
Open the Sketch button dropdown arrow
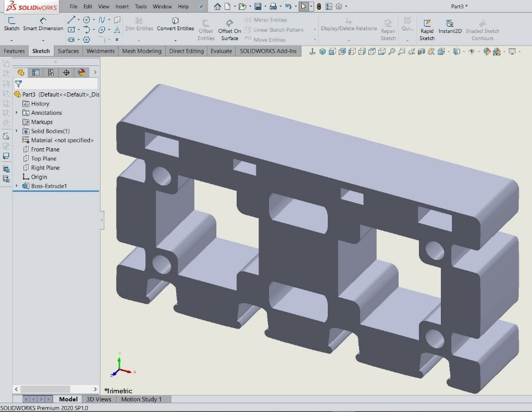pyautogui.click(x=12, y=41)
